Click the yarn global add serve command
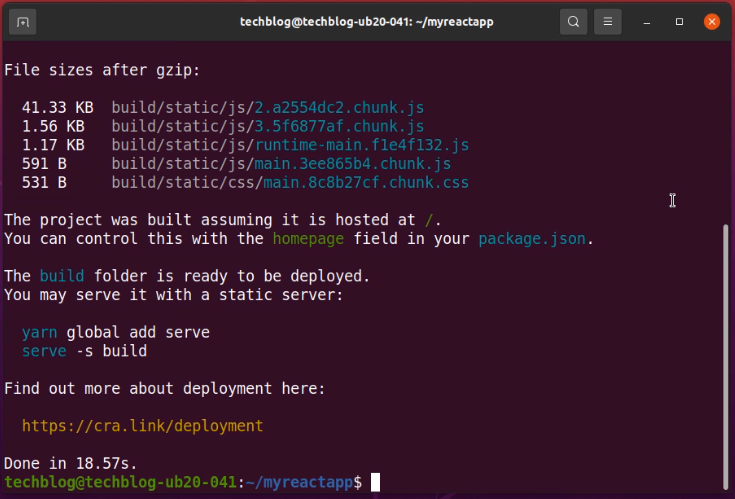The image size is (735, 499). (x=115, y=332)
